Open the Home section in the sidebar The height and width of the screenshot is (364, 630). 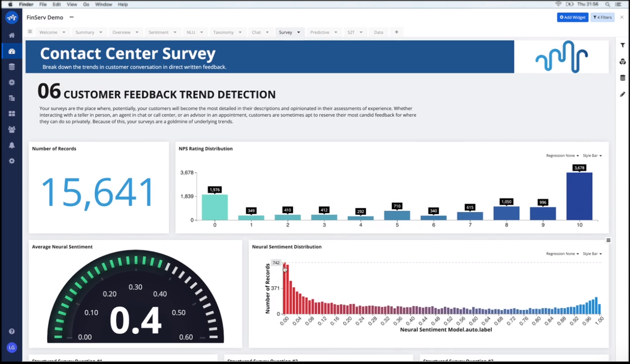(x=12, y=36)
